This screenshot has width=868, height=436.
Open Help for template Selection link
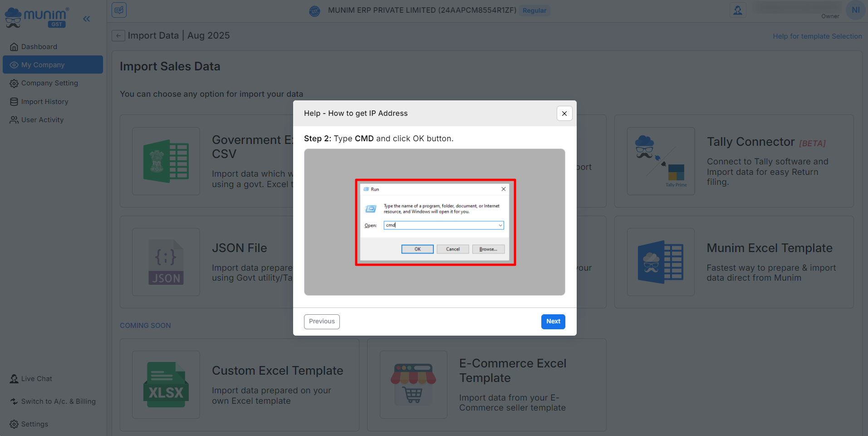click(x=817, y=36)
